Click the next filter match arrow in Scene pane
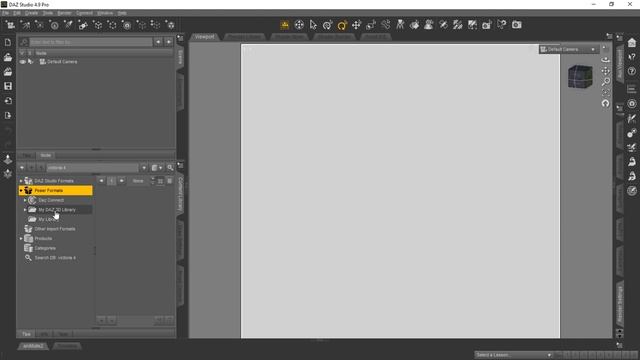The height and width of the screenshot is (360, 640). [169, 42]
